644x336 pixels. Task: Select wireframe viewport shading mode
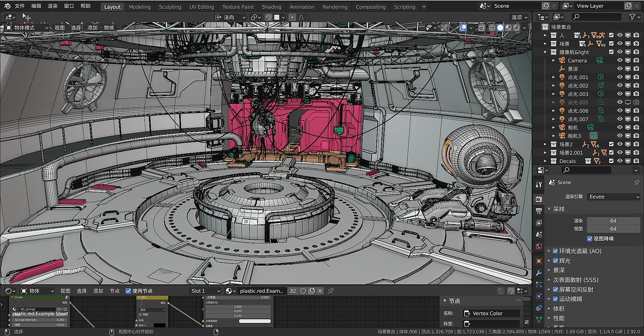492,28
